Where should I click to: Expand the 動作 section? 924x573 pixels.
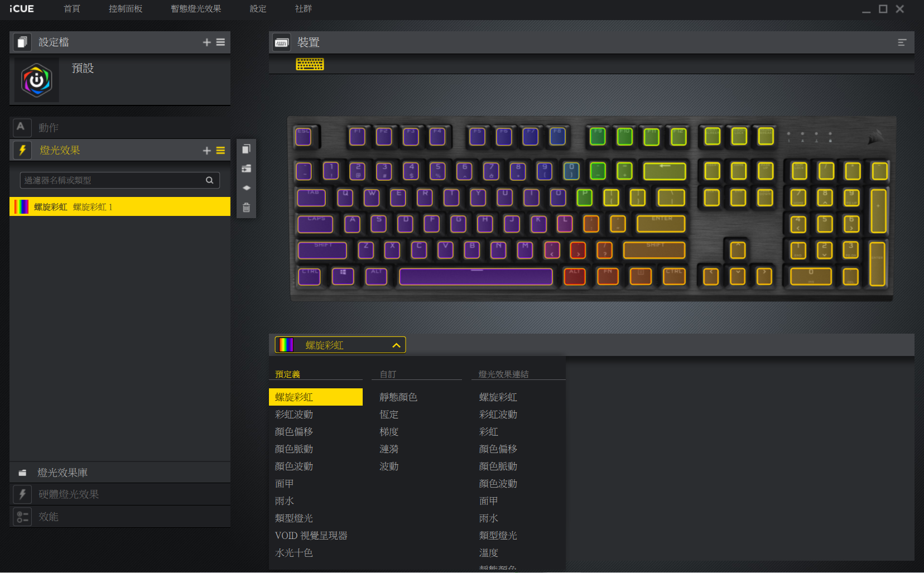tap(120, 128)
